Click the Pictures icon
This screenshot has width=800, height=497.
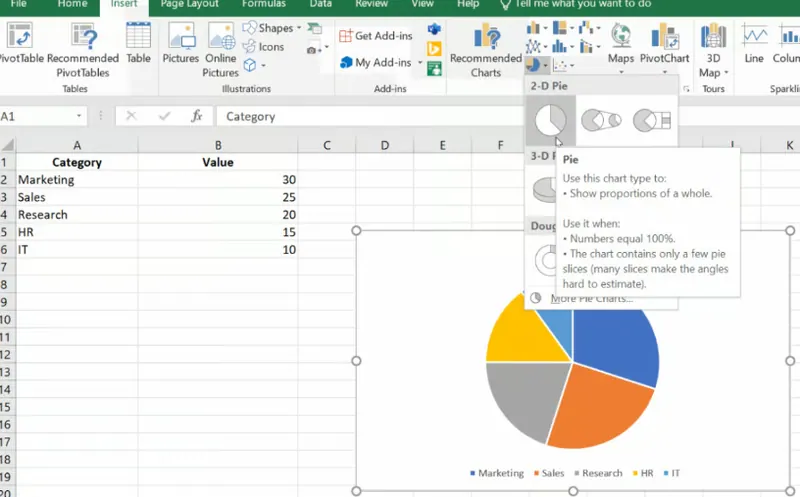(x=181, y=45)
